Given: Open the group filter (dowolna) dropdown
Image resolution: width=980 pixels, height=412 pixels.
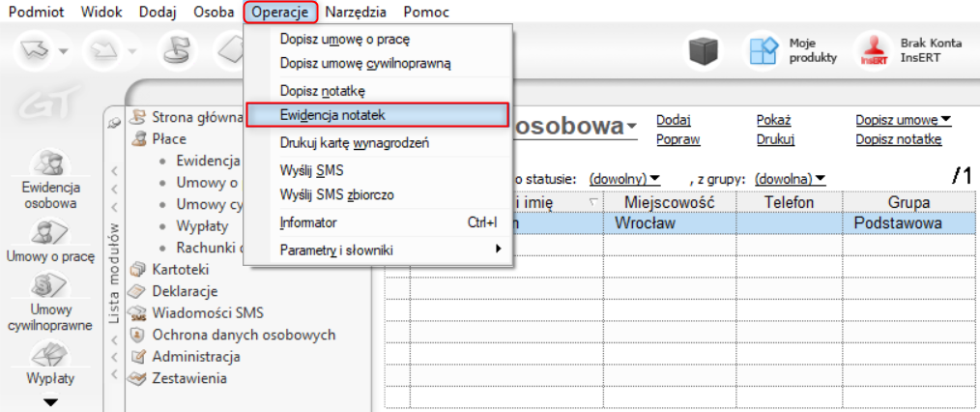Looking at the screenshot, I should 790,180.
